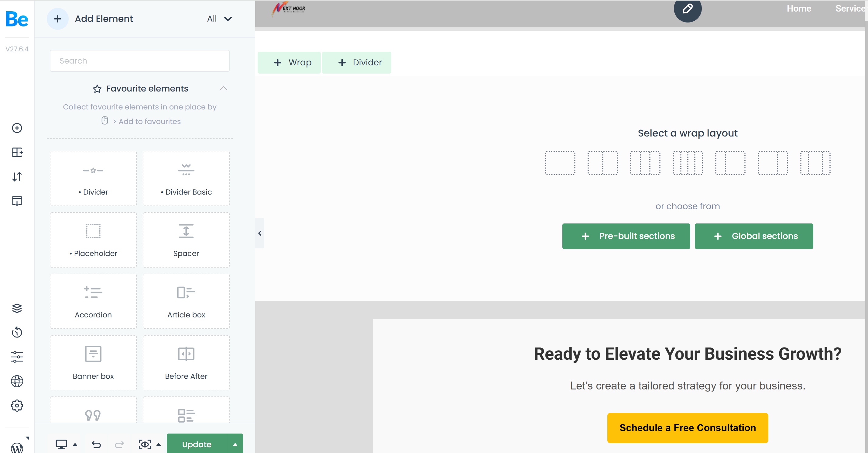
Task: Select the two-column wrap layout
Action: (x=602, y=163)
